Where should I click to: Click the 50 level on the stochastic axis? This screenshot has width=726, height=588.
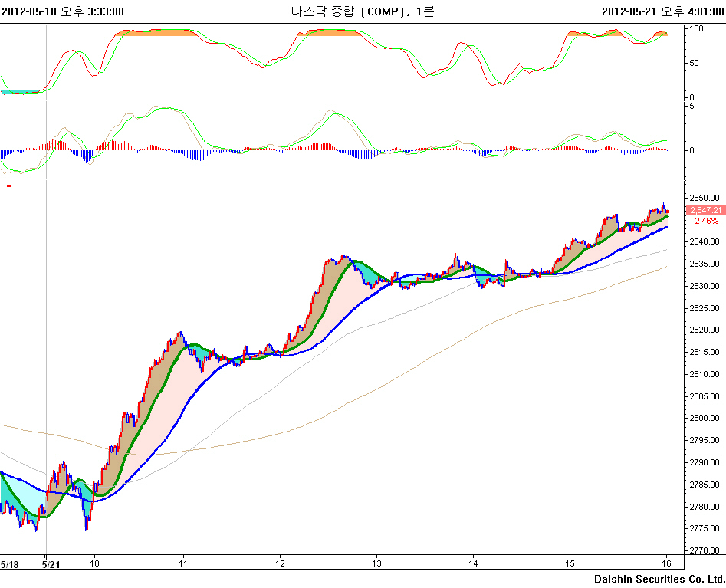point(694,63)
